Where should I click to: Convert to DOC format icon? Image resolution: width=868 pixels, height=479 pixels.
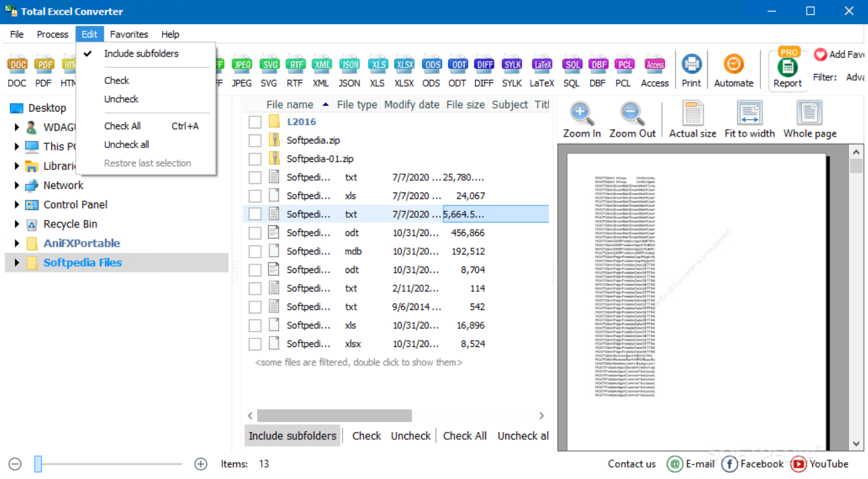(17, 71)
